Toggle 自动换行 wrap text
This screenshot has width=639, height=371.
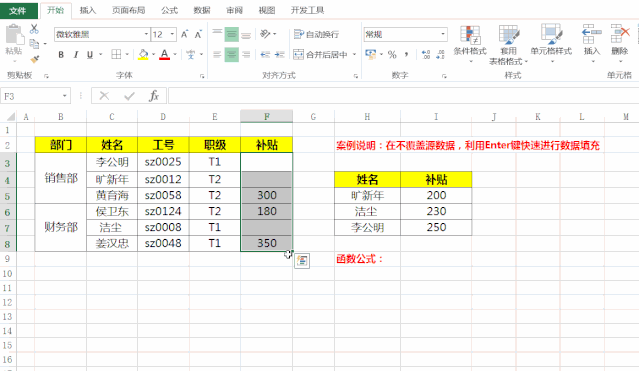point(316,35)
